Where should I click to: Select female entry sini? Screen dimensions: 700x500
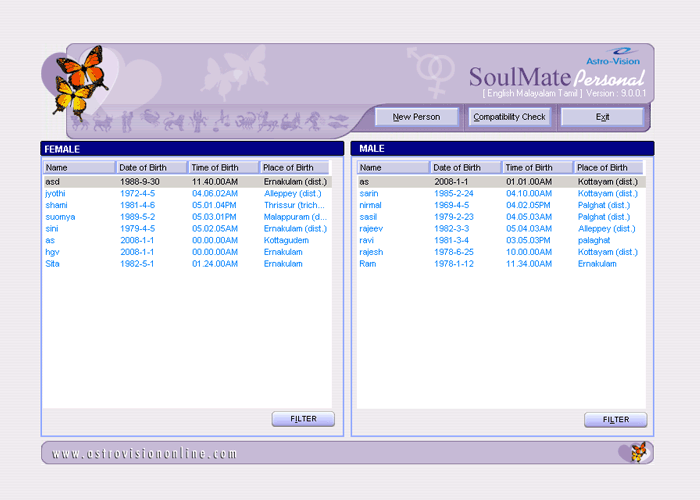click(x=188, y=229)
